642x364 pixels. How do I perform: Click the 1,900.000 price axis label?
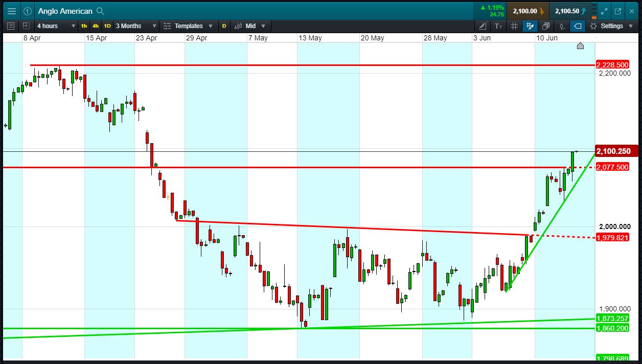pos(614,309)
